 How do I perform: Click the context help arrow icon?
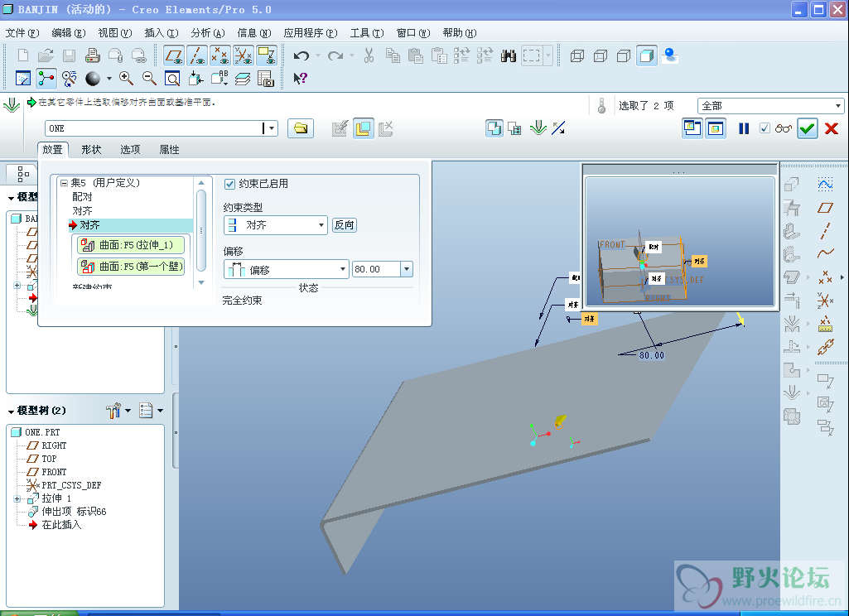[300, 79]
